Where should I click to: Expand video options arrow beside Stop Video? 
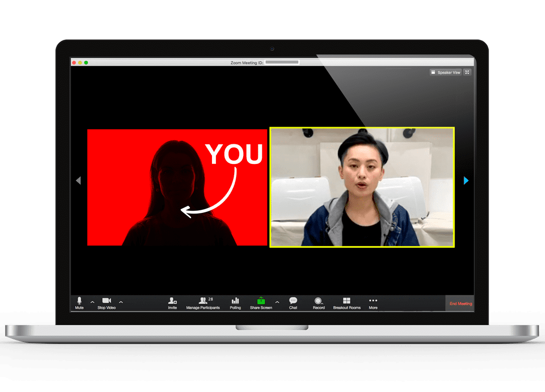(121, 302)
